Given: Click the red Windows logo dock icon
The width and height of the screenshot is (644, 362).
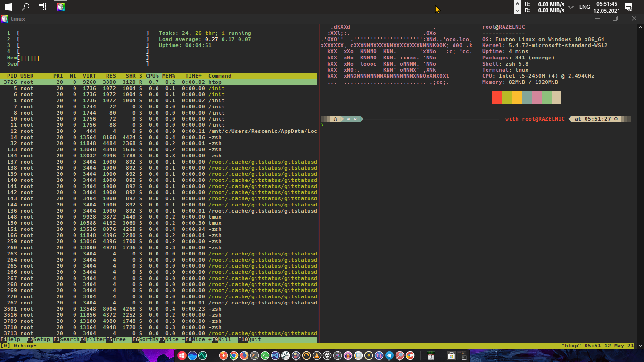Looking at the screenshot, I should click(182, 355).
